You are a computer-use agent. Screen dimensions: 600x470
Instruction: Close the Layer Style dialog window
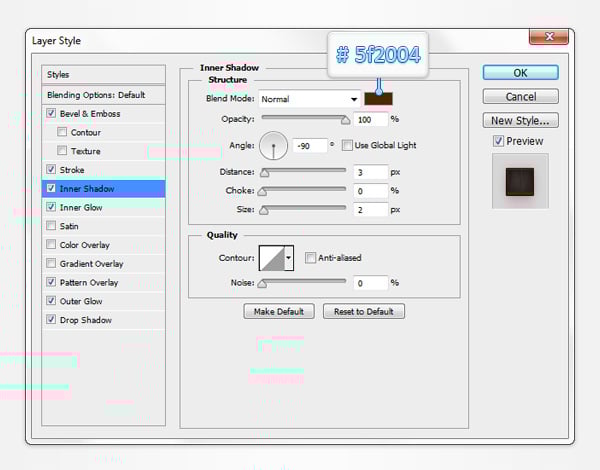549,39
